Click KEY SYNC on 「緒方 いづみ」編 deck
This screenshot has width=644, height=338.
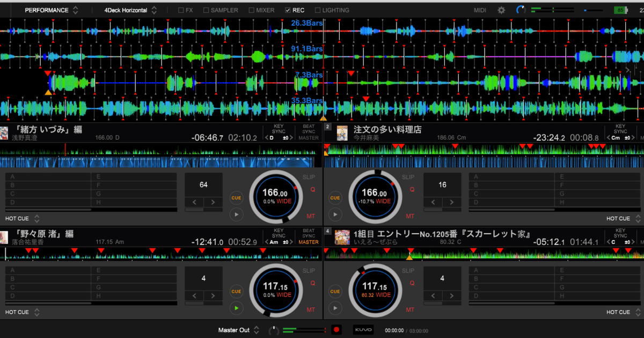click(279, 128)
